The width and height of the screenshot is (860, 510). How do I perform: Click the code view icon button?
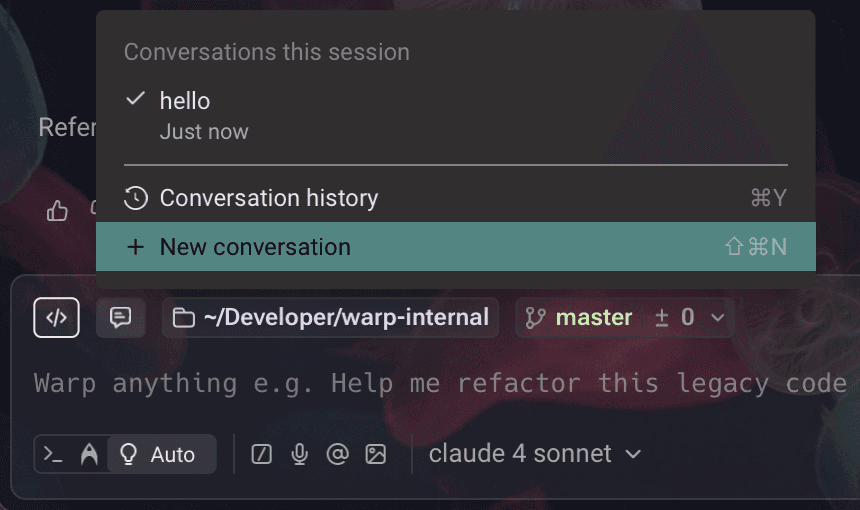[x=57, y=318]
